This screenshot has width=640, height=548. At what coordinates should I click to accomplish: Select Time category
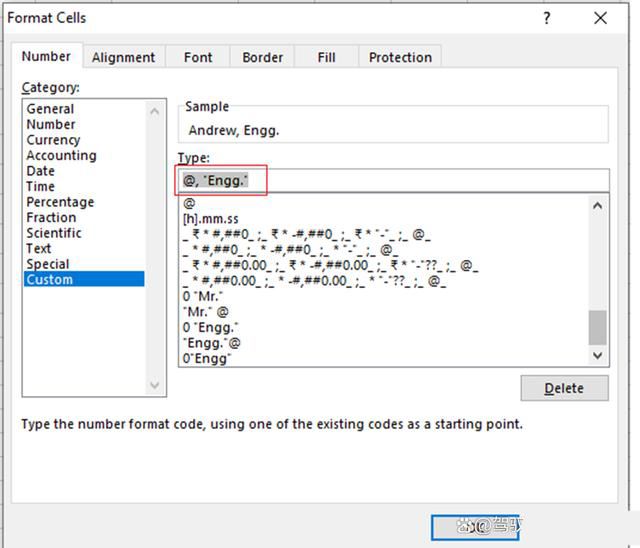[x=84, y=186]
